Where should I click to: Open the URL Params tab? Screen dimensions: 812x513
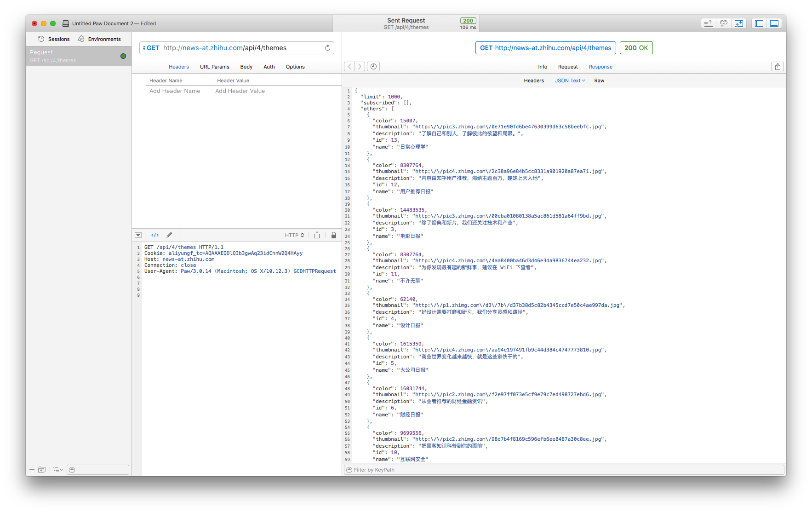click(215, 67)
